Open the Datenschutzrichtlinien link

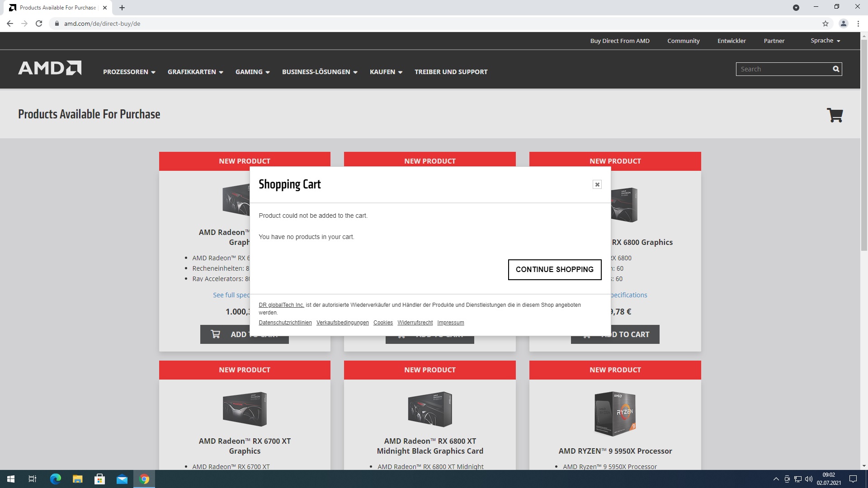coord(285,323)
